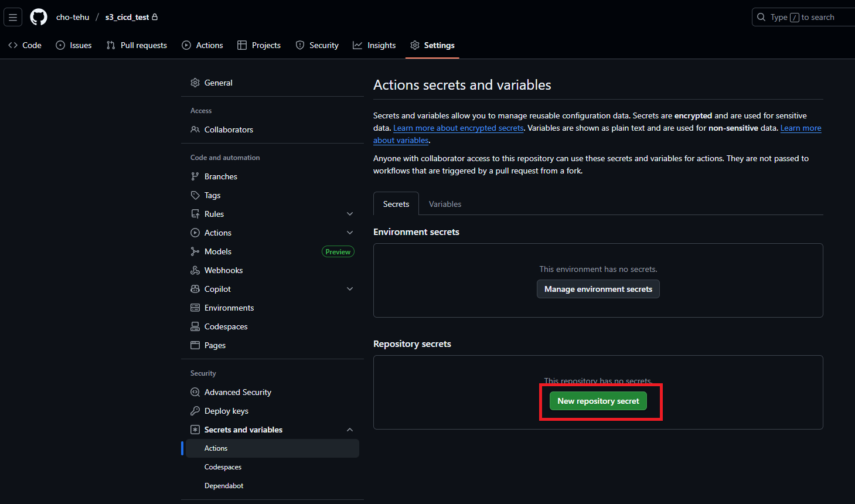
Task: Click the Insights graph icon
Action: tap(357, 45)
